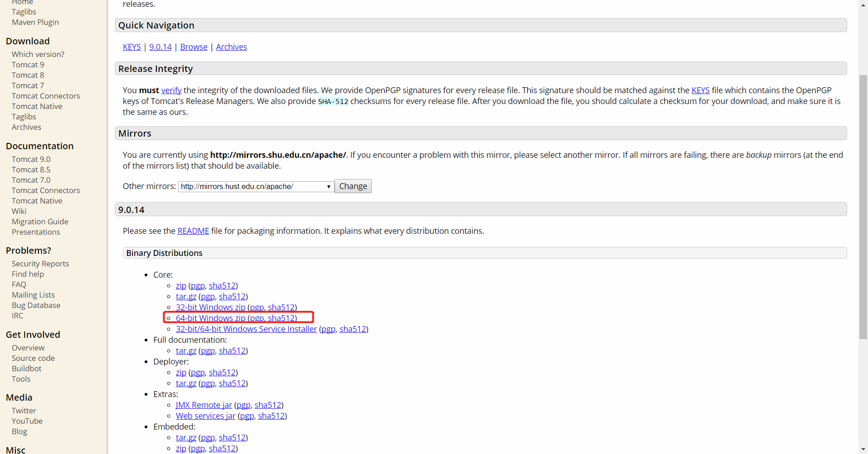Open the Archives link in Quick Navigation
868x454 pixels.
coord(231,47)
